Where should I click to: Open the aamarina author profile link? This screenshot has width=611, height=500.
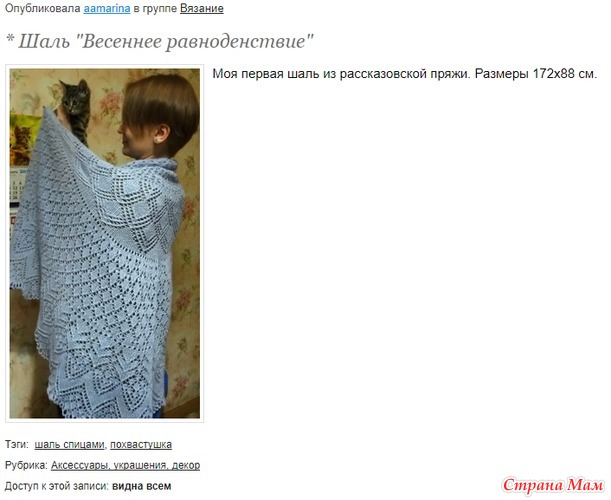pos(107,9)
